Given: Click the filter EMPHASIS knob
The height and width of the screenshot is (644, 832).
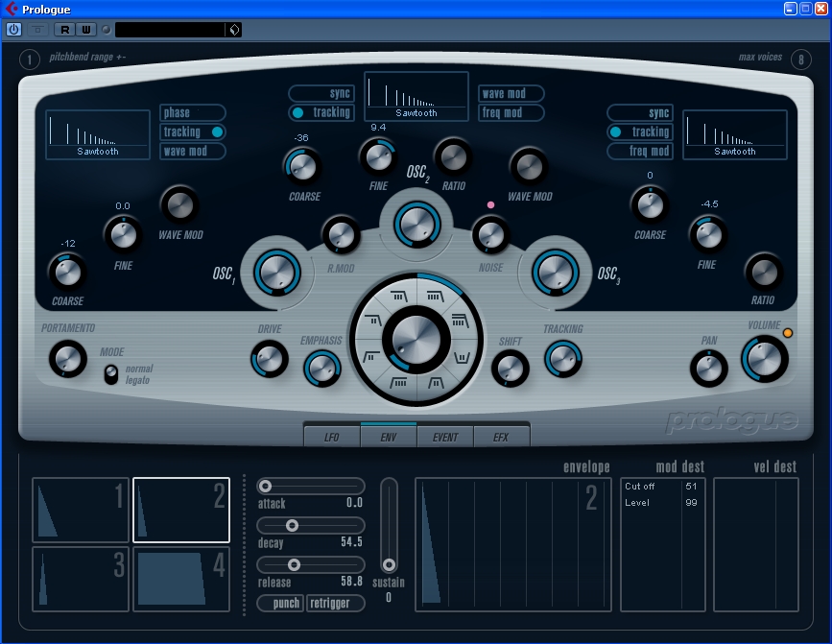Looking at the screenshot, I should (x=322, y=369).
